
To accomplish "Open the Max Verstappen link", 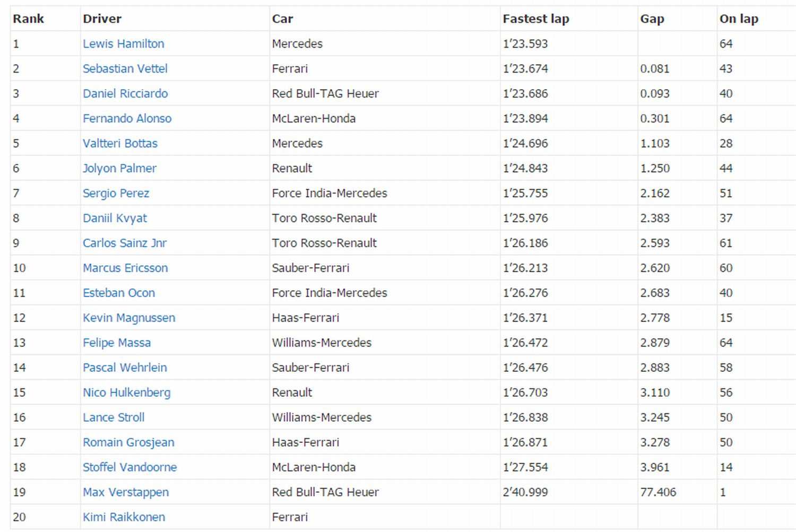I will coord(126,492).
